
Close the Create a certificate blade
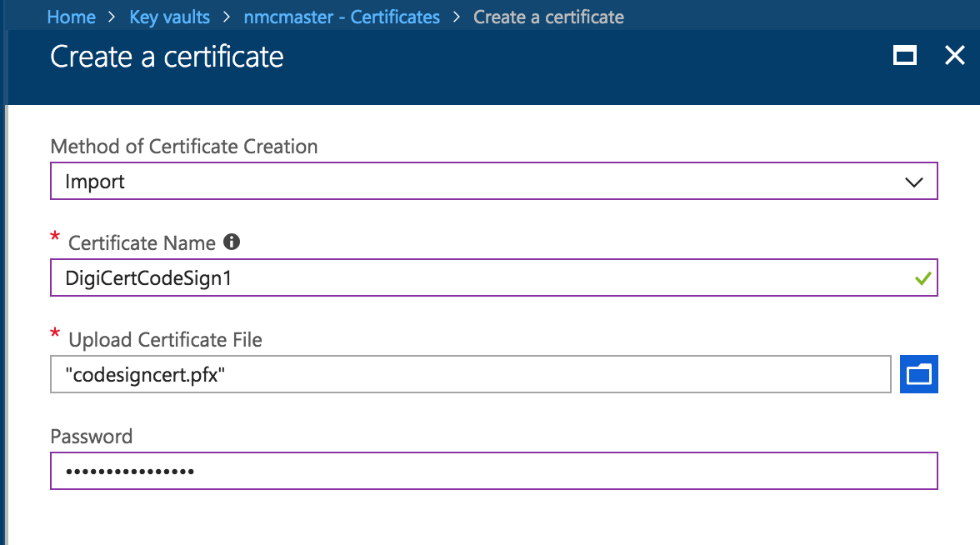click(954, 56)
